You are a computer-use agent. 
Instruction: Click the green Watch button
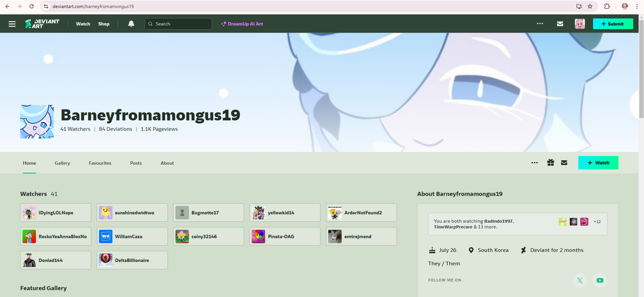598,163
